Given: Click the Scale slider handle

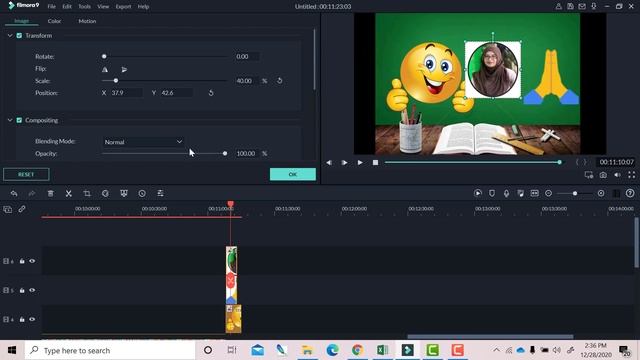Looking at the screenshot, I should pyautogui.click(x=116, y=80).
